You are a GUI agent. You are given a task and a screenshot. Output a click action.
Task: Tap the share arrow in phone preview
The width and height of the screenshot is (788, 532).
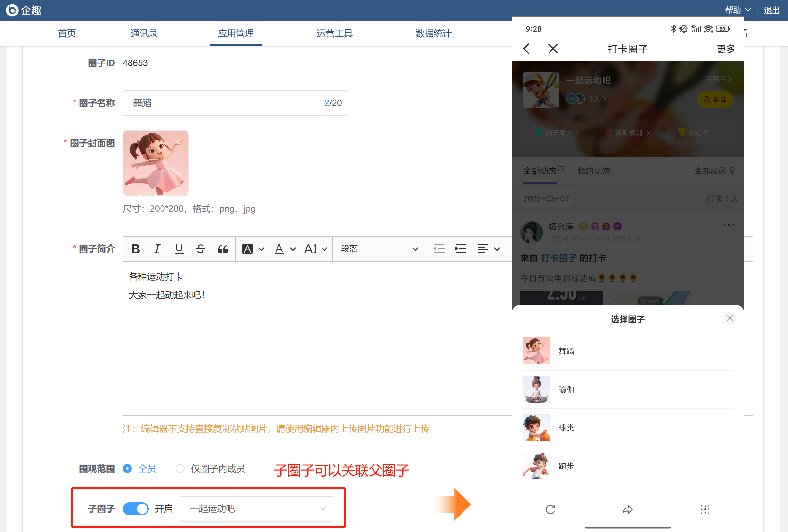(x=627, y=509)
